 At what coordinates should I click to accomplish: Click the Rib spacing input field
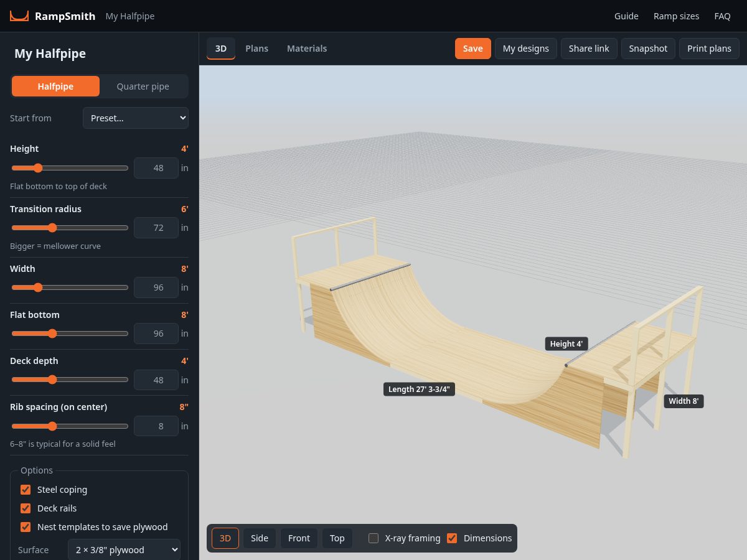pyautogui.click(x=156, y=426)
